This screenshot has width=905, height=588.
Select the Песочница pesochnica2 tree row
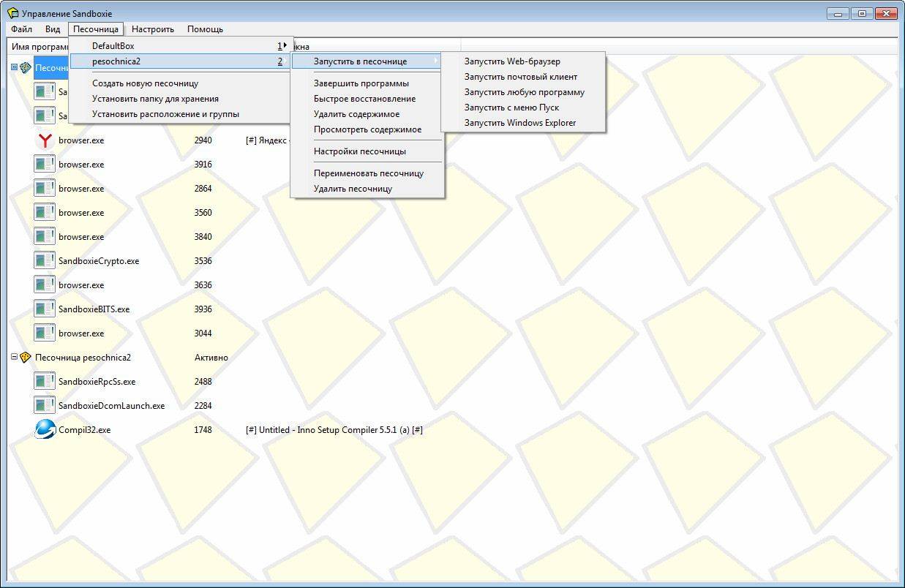[x=83, y=358]
